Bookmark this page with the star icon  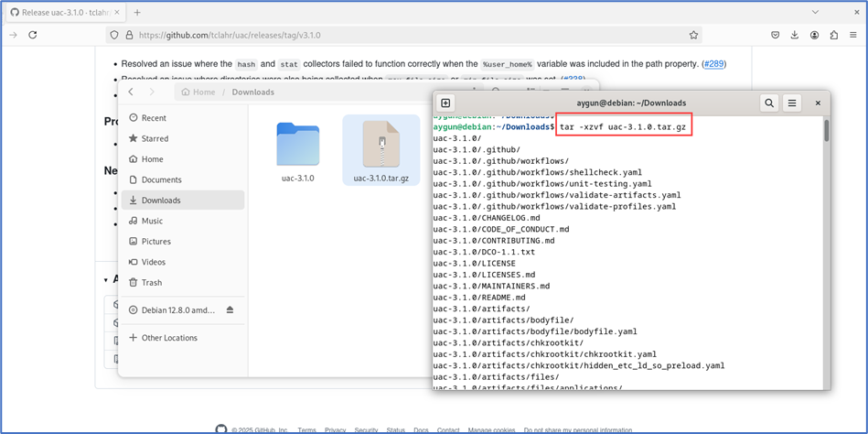693,35
